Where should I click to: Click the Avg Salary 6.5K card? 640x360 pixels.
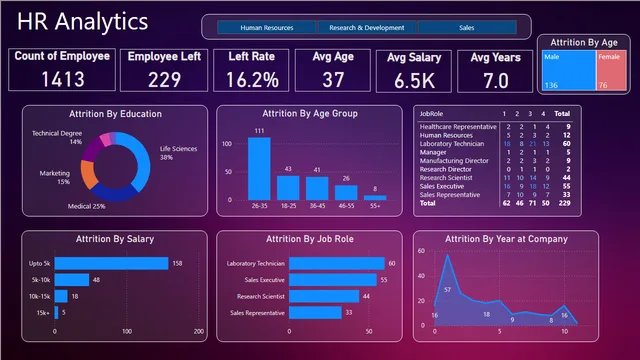point(414,71)
